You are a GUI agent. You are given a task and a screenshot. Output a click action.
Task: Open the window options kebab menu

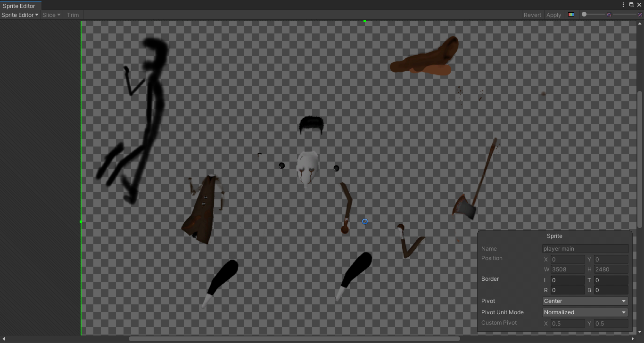tap(623, 5)
